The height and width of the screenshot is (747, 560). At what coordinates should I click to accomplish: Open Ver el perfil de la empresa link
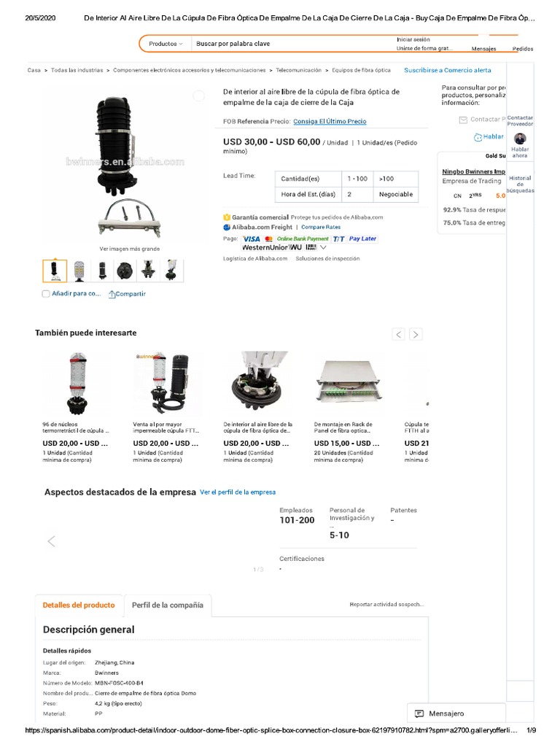[238, 492]
